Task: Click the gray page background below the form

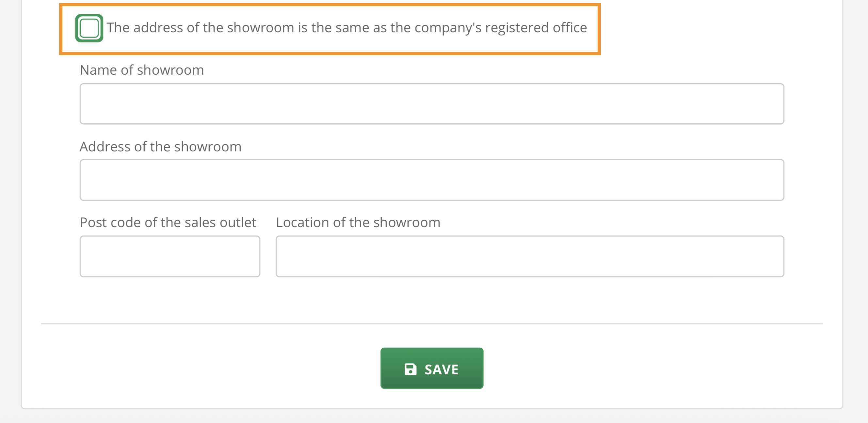Action: click(x=432, y=417)
